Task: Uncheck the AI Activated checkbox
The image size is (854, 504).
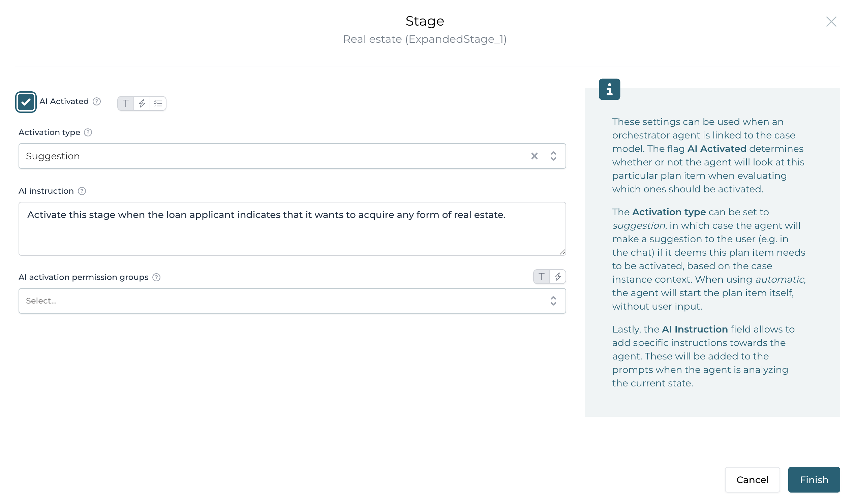Action: click(x=26, y=101)
